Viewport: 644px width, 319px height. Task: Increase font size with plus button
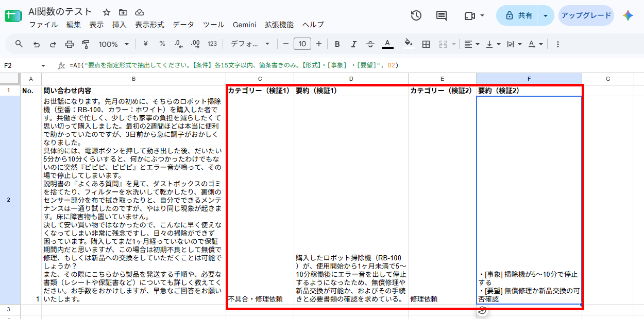(319, 44)
